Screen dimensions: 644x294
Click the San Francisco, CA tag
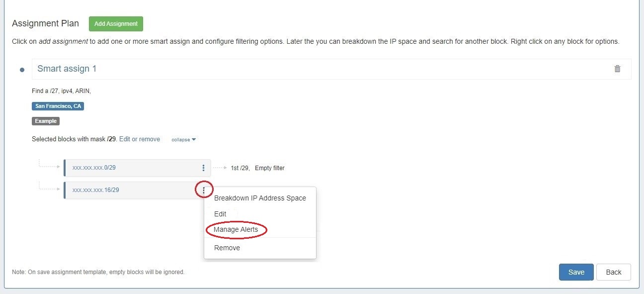click(58, 106)
